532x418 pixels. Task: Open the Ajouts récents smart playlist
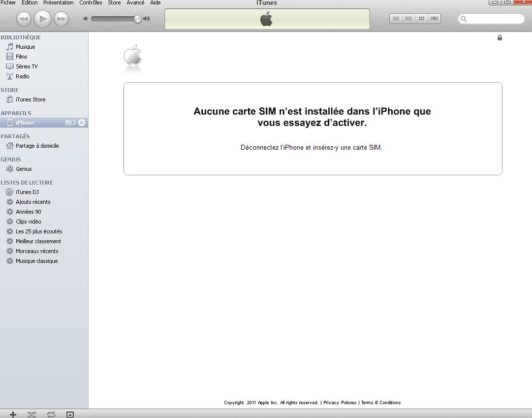tap(44, 202)
